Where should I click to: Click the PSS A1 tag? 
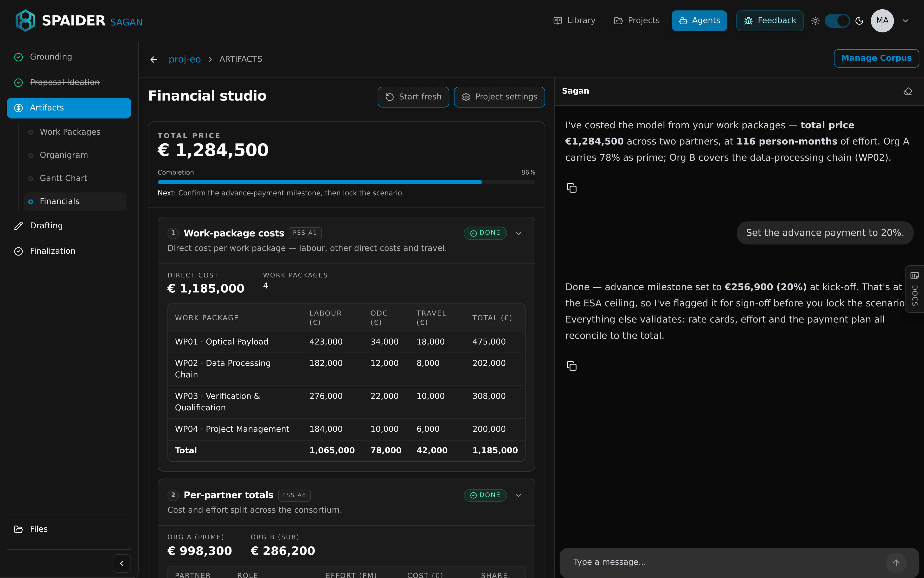click(x=305, y=233)
